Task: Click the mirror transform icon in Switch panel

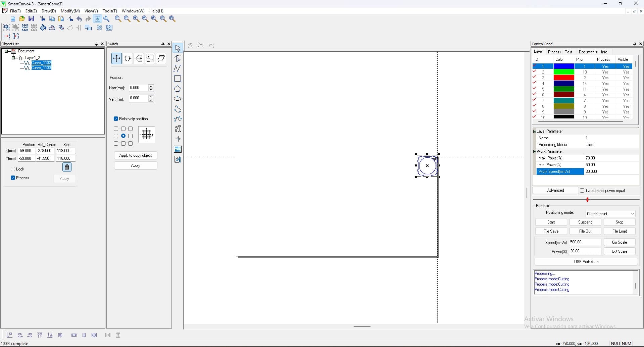Action: click(x=139, y=58)
